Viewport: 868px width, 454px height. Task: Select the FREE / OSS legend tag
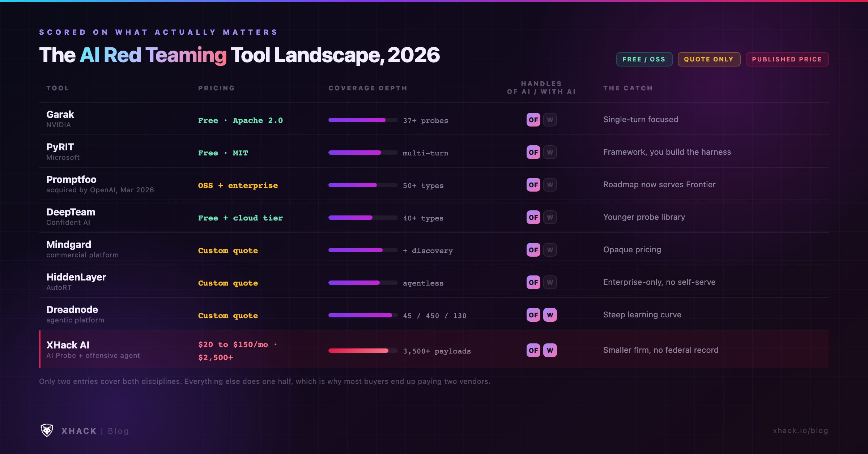[644, 59]
